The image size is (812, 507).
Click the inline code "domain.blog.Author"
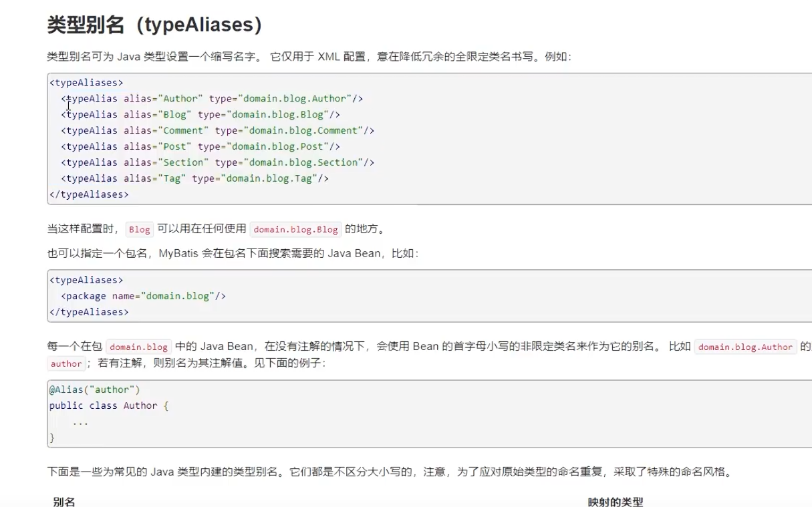pyautogui.click(x=745, y=347)
